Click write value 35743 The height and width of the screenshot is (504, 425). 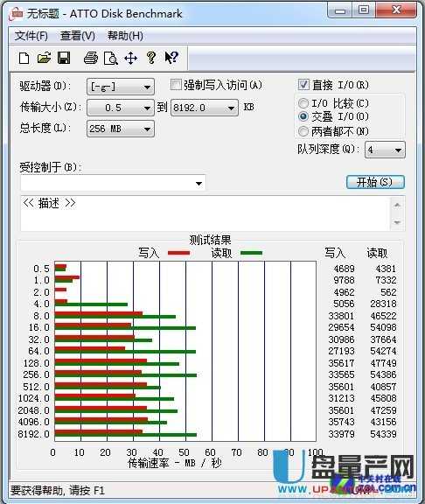[x=341, y=422]
